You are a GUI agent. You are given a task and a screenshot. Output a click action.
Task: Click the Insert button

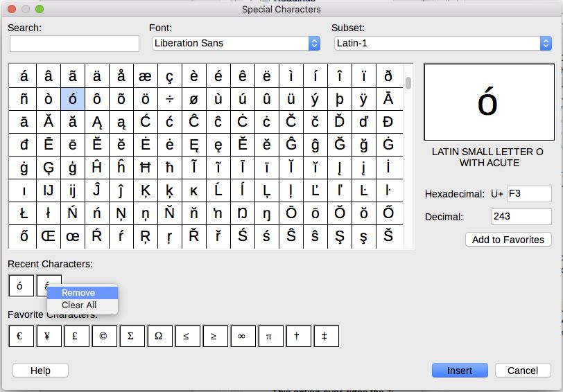(460, 371)
